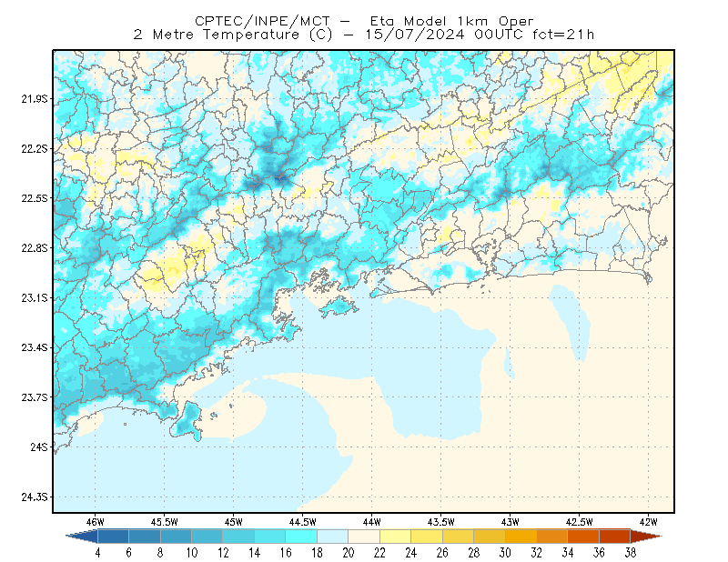Click the cream 20–22 colorbar segment
The height and width of the screenshot is (562, 728).
(364, 536)
